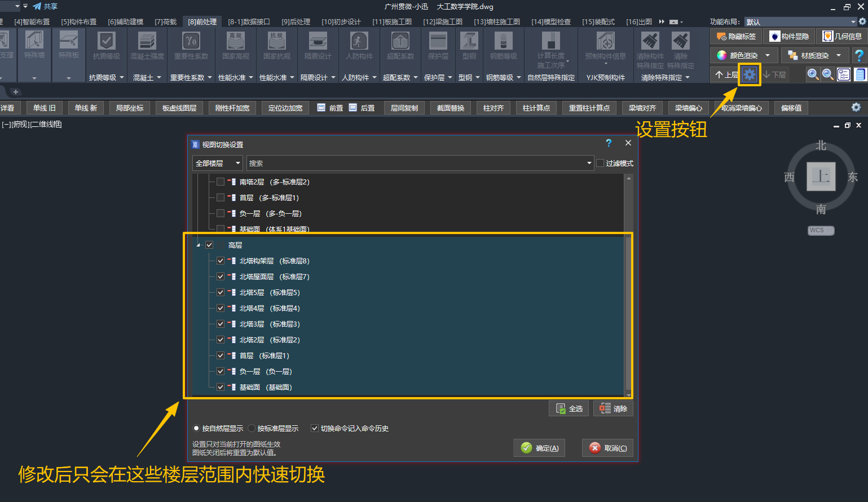Click the 预制构件信息 ribbon icon
This screenshot has width=868, height=502.
click(606, 41)
